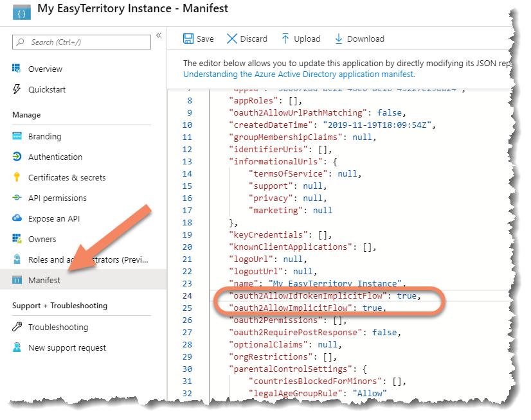This screenshot has height=420, width=531.
Task: Click the search magnifier icon
Action: tap(21, 42)
